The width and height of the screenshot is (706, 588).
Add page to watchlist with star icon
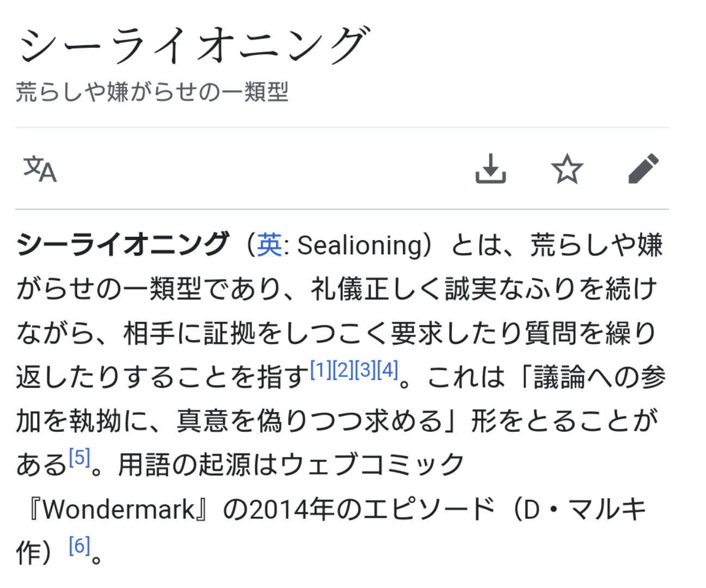tap(567, 169)
